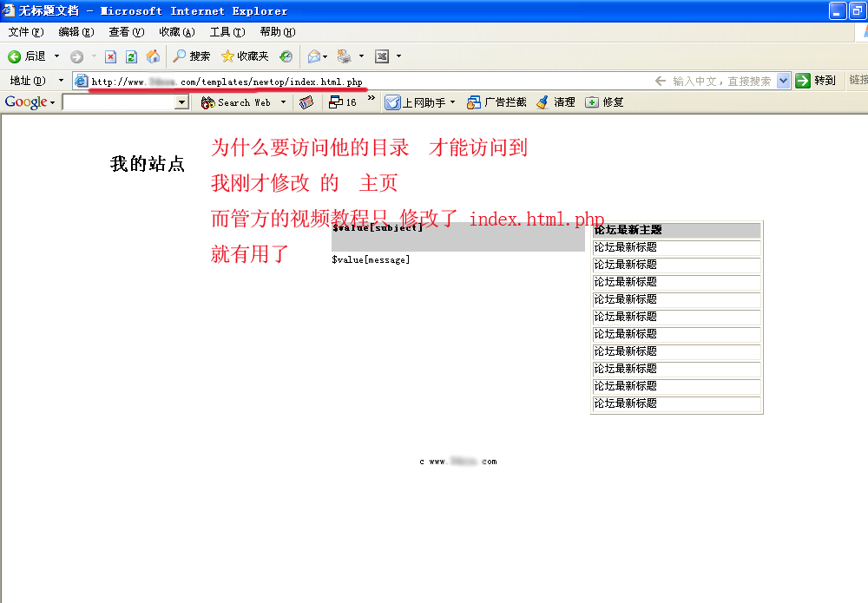
Task: Open Search Web dropdown arrow
Action: tap(284, 102)
